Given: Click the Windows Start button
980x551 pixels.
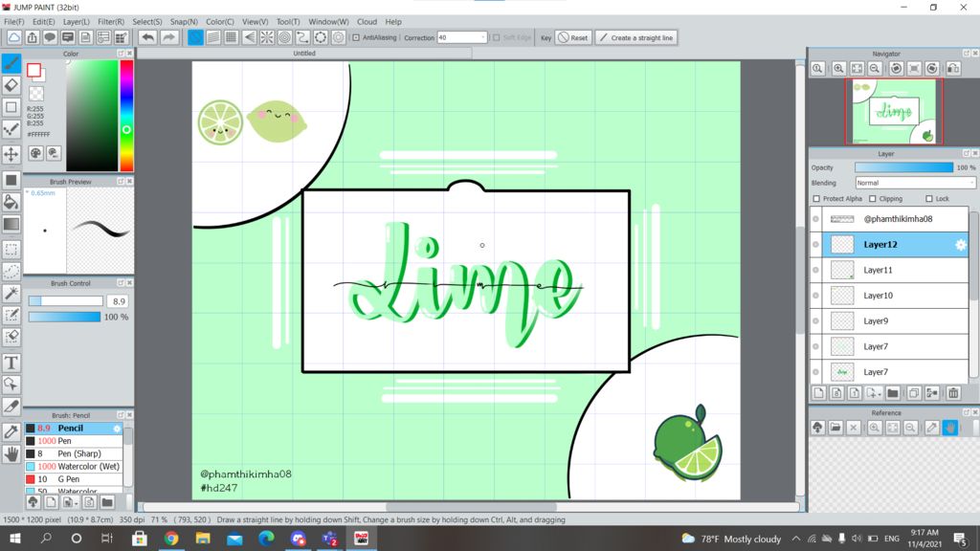Looking at the screenshot, I should pyautogui.click(x=15, y=538).
